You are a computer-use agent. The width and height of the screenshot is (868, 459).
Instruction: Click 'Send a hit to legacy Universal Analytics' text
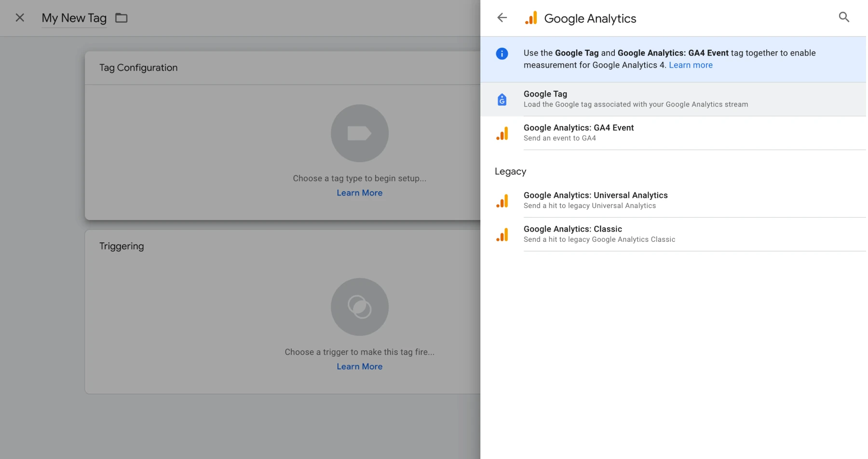tap(590, 206)
